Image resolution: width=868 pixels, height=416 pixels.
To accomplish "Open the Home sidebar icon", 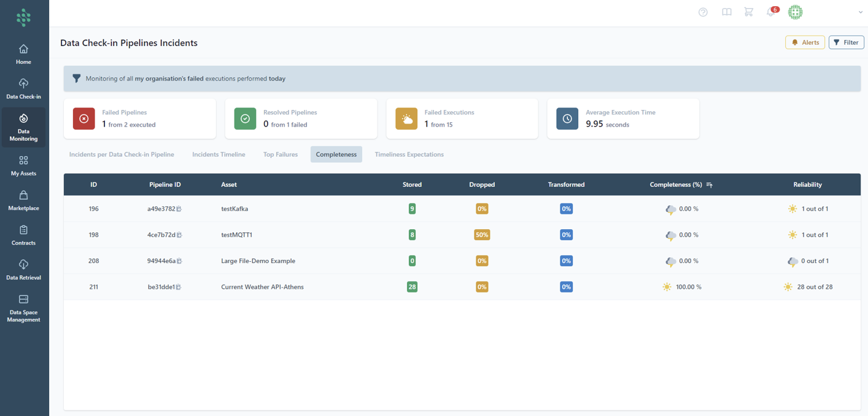I will pyautogui.click(x=23, y=54).
